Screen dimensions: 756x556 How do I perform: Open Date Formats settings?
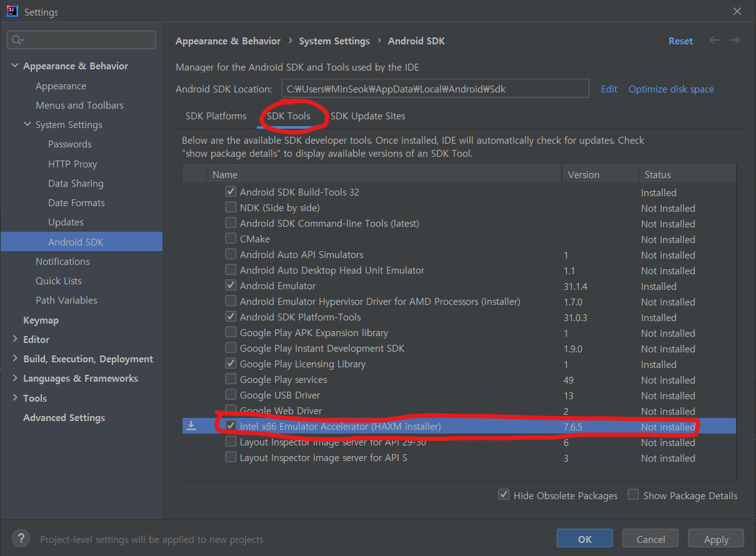[x=76, y=203]
